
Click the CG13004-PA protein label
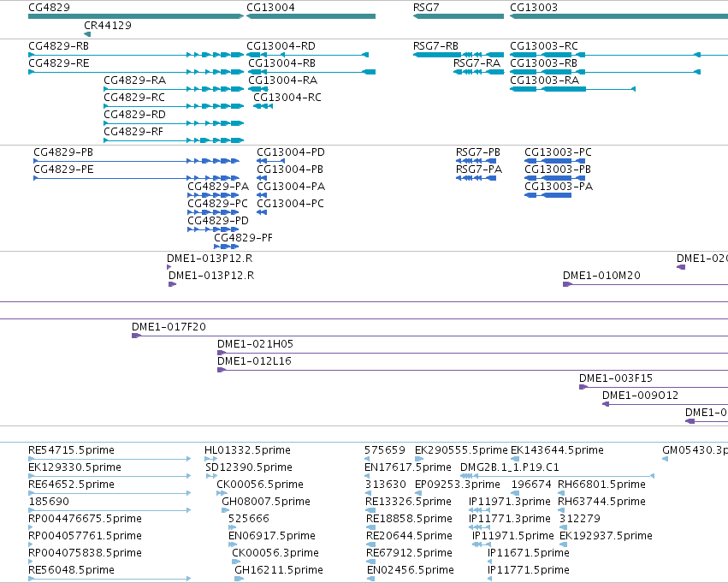291,187
